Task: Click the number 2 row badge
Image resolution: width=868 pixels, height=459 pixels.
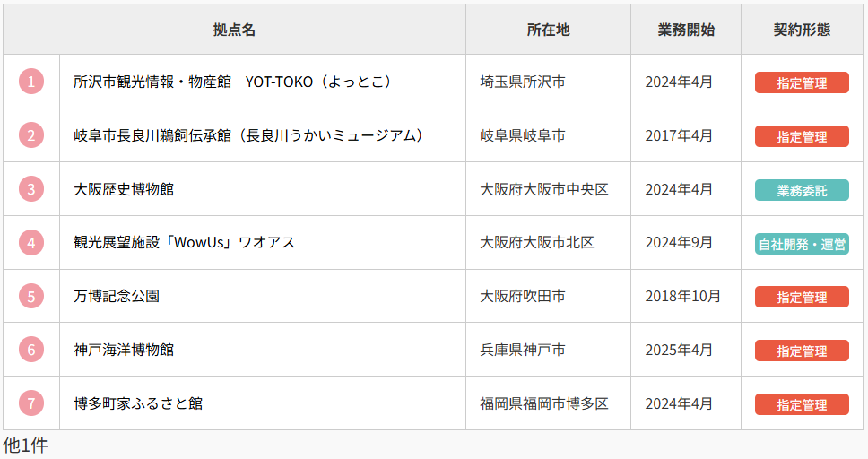Action: click(x=31, y=135)
